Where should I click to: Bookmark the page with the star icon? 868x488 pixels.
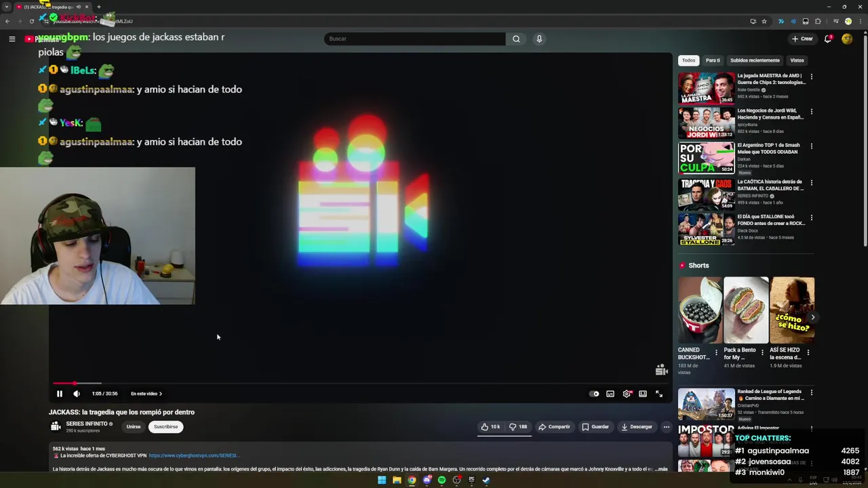coord(764,21)
